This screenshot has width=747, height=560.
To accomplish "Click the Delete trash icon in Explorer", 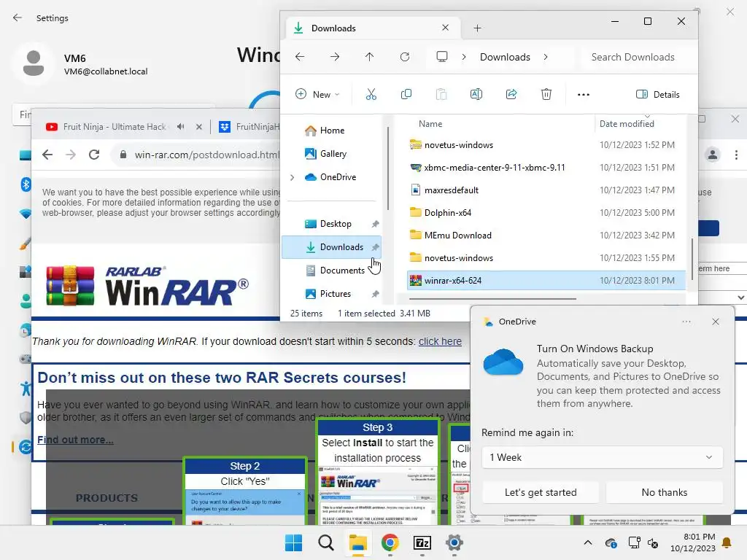I will click(x=546, y=94).
